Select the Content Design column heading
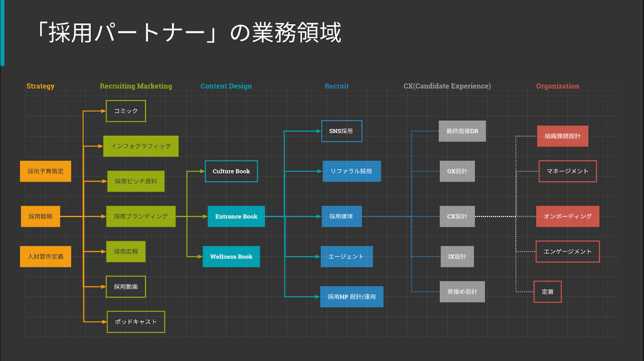 [226, 86]
